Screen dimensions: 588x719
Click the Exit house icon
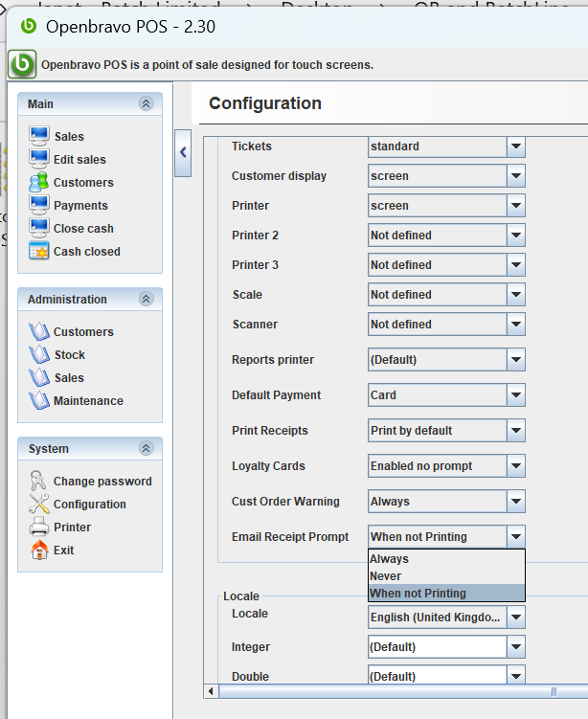point(39,550)
